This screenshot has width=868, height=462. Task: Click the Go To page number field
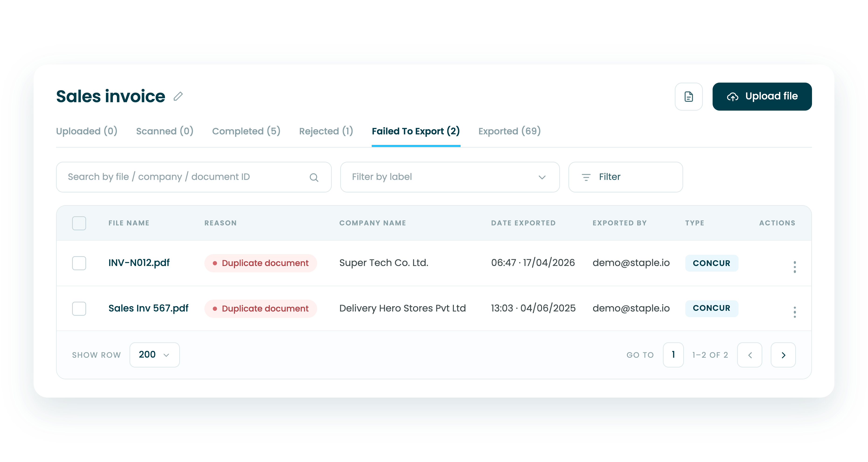pos(673,355)
